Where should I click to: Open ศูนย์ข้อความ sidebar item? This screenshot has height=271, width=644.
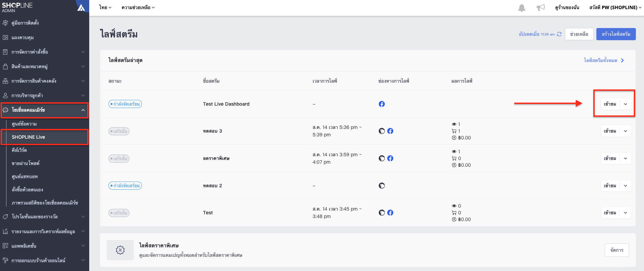coord(24,124)
